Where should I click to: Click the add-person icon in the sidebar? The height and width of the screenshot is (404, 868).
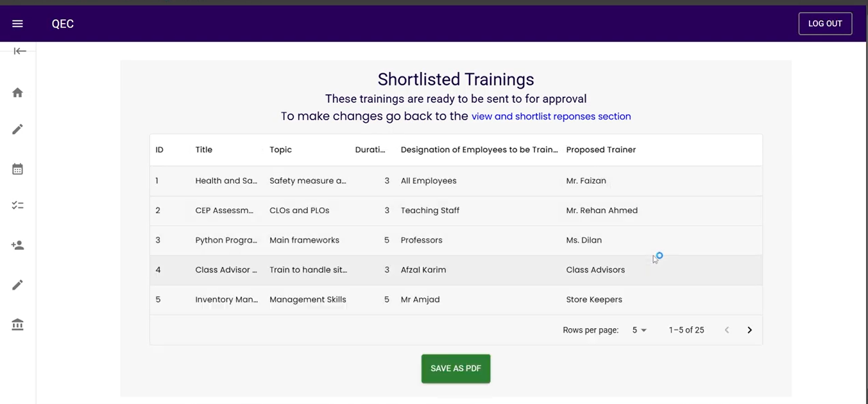(17, 245)
